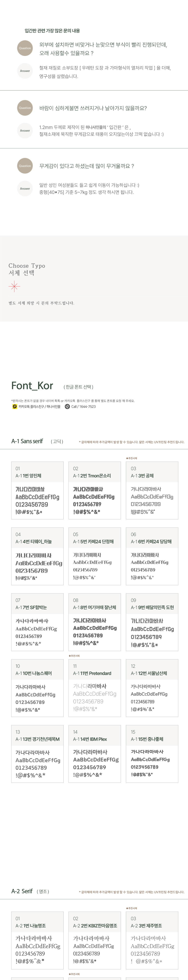
Task: Select the A-1 1번 양진체 font card
Action: (37, 490)
